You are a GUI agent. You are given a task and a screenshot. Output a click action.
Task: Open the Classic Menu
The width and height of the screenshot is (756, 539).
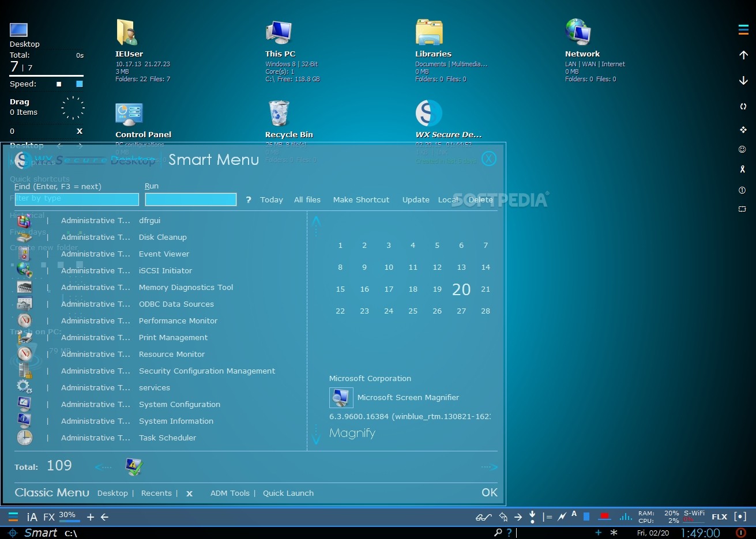point(52,492)
